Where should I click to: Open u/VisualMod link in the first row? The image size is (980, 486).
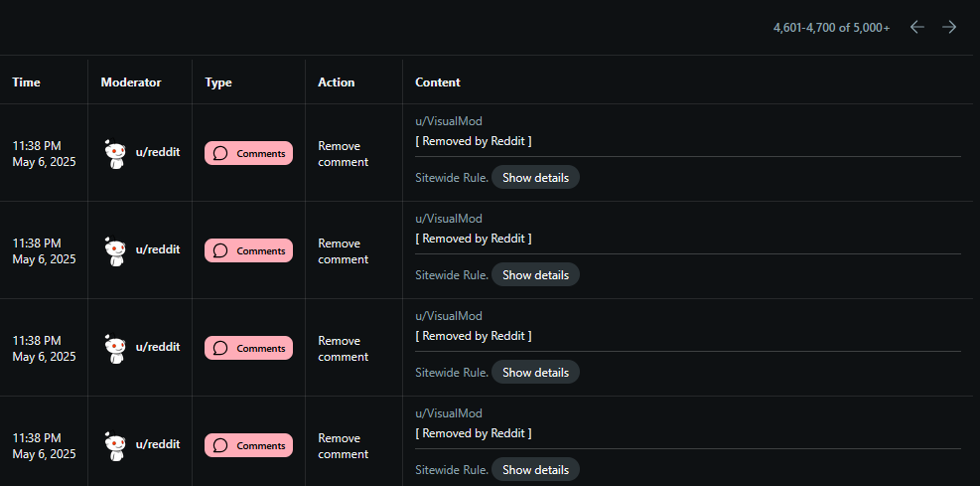coord(449,121)
